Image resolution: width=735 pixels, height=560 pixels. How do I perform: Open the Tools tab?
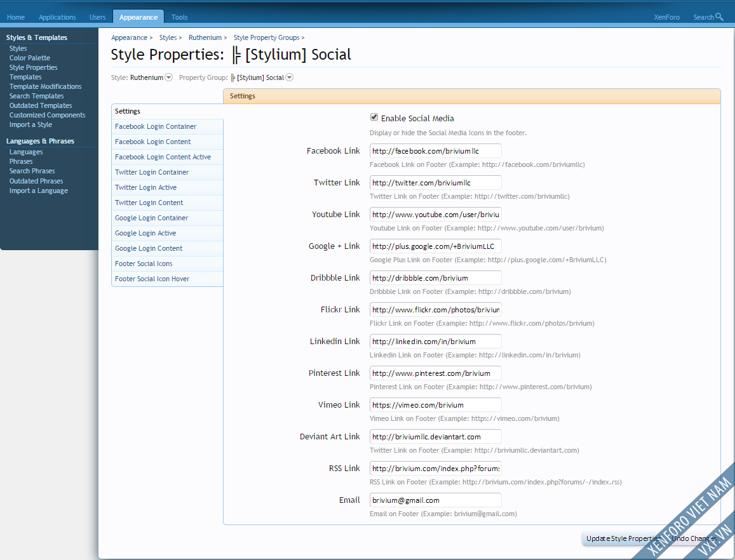[x=179, y=17]
